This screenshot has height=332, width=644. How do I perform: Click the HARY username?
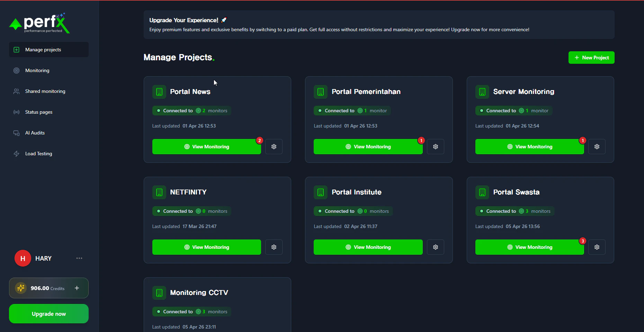click(x=43, y=259)
